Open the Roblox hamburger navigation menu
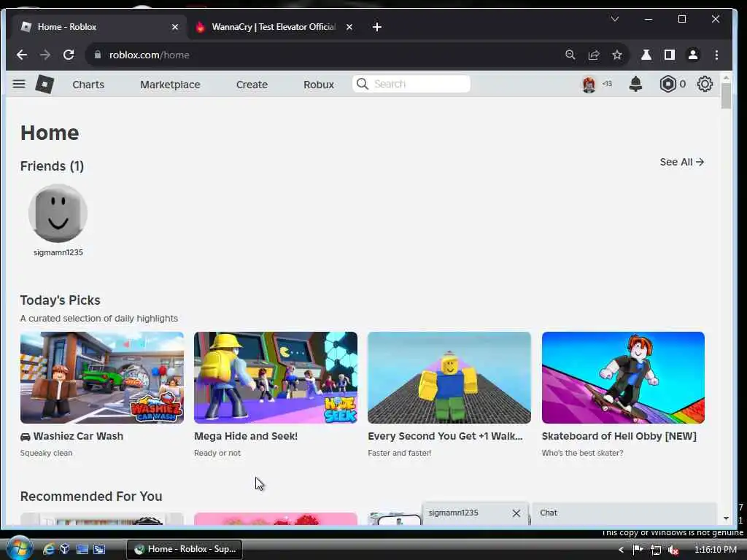 [x=19, y=85]
